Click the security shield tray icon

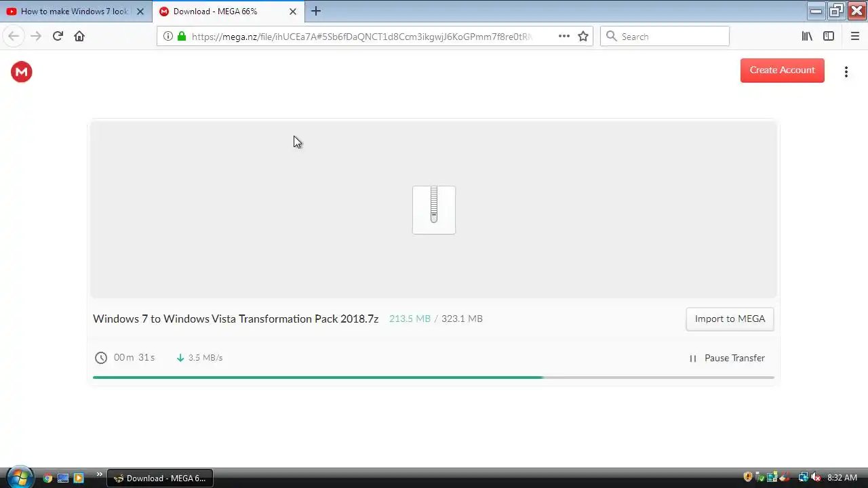click(748, 477)
